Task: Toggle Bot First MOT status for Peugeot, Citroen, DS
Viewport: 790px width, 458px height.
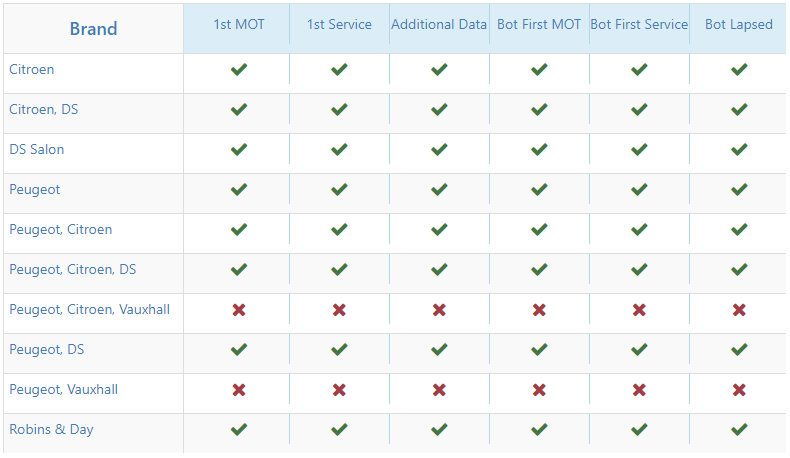Action: point(539,270)
